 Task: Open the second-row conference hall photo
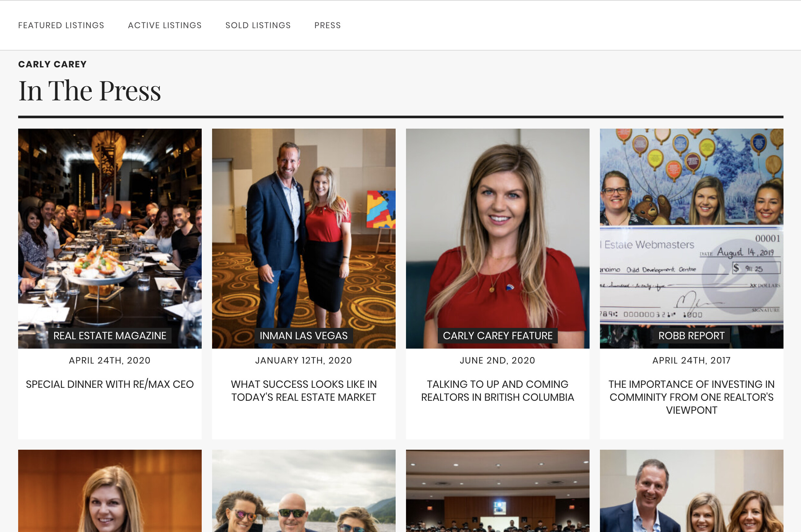click(x=497, y=491)
